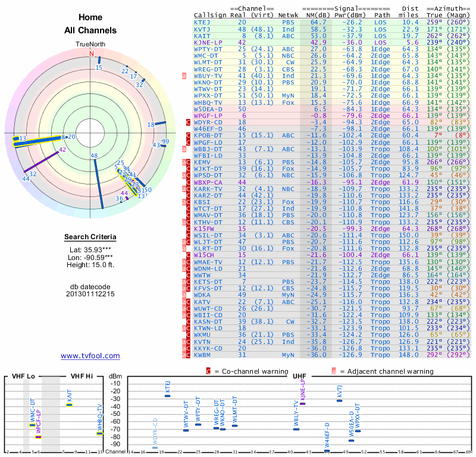Click adjacent channel icon in the legend
The height and width of the screenshot is (457, 476).
[334, 371]
